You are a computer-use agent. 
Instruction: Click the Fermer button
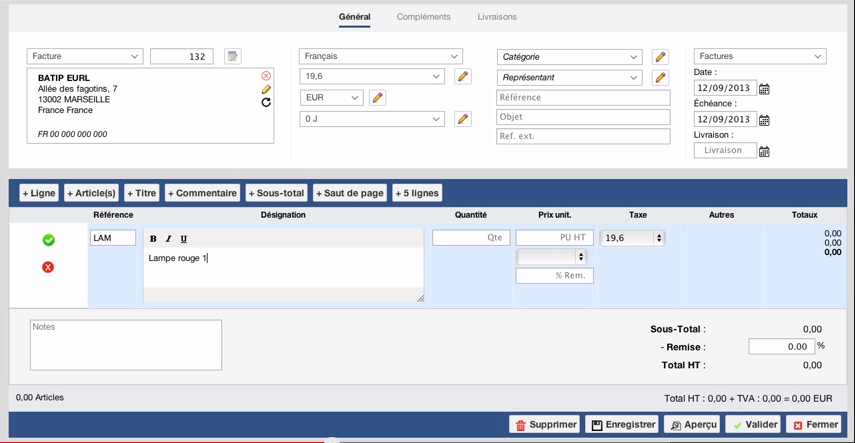[814, 424]
